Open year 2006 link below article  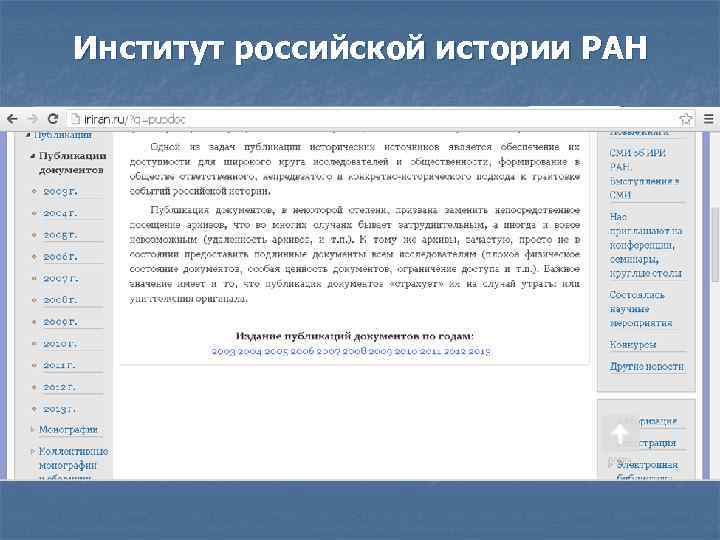[302, 351]
